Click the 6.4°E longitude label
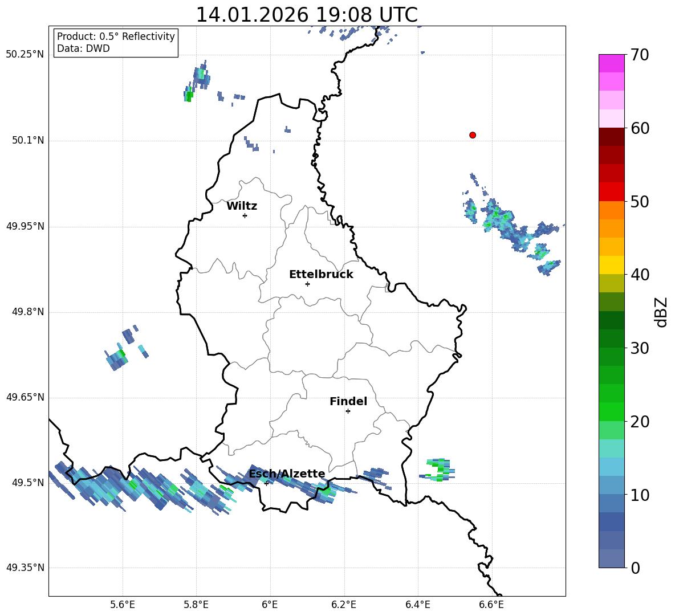675x616 pixels. (x=417, y=605)
